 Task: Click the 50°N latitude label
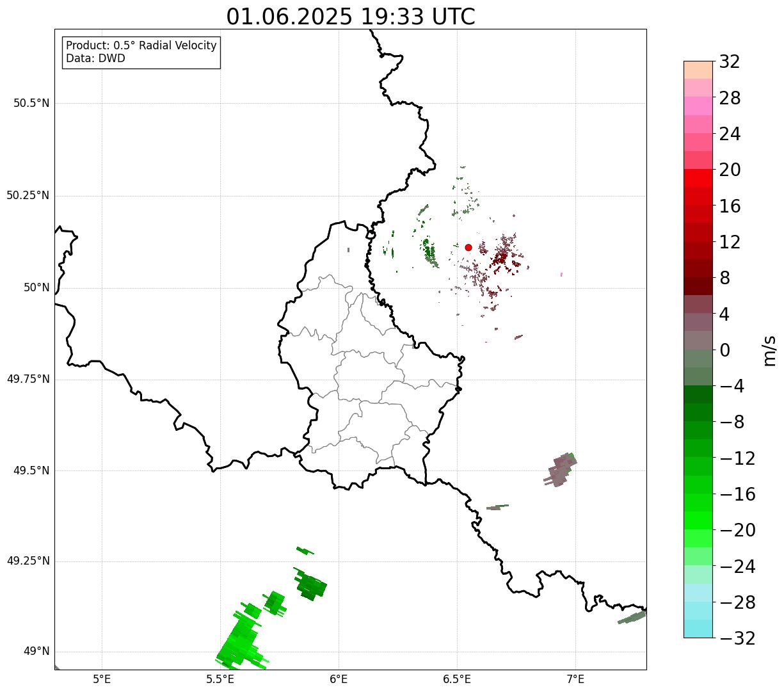tap(36, 288)
